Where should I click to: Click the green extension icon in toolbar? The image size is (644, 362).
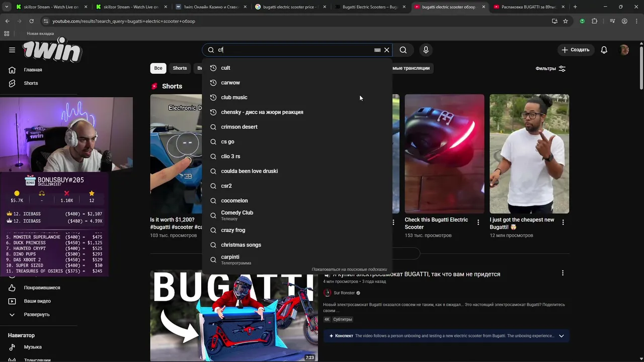coord(582,21)
